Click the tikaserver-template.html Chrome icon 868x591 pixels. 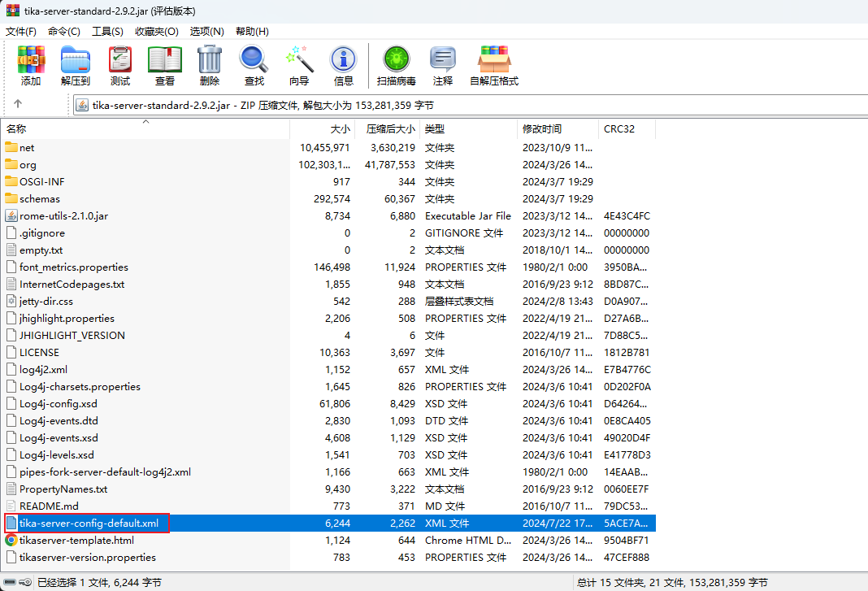(x=11, y=540)
